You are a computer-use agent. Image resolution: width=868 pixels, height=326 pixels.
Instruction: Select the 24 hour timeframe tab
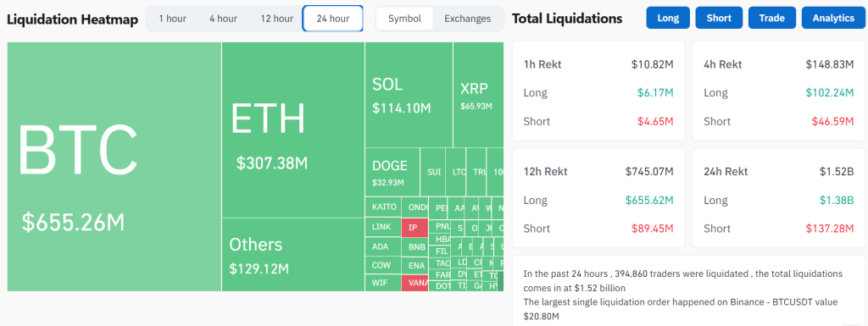(332, 19)
